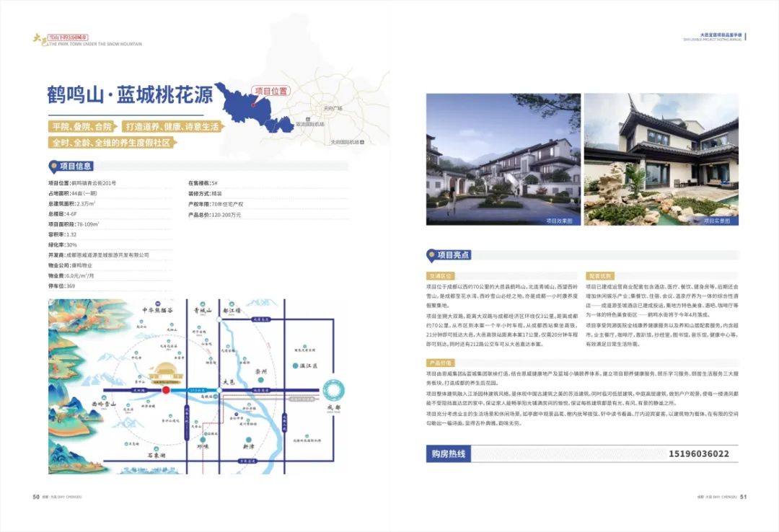The height and width of the screenshot is (532, 779).
Task: Click the 青城山 marker icon on the map
Action: click(203, 303)
